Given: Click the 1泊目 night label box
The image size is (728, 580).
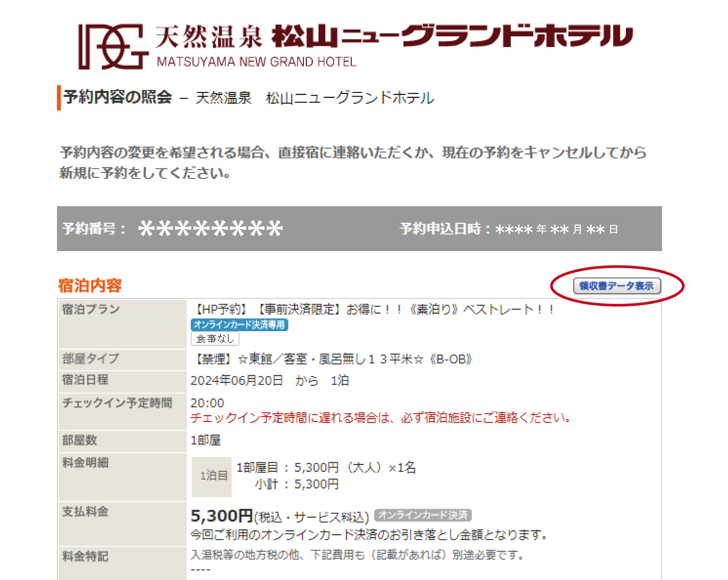Looking at the screenshot, I should pos(212,476).
